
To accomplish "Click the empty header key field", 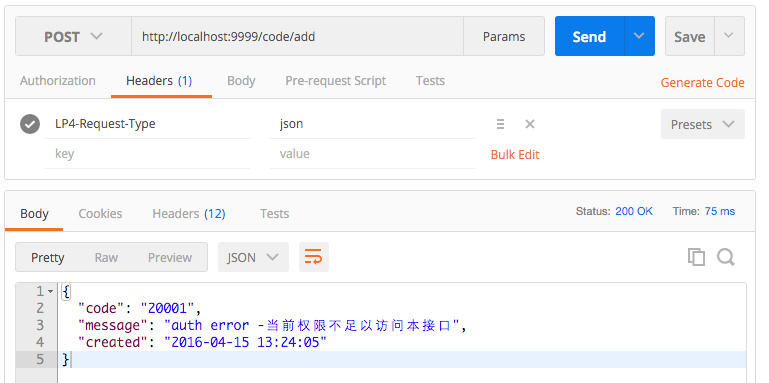I will [x=147, y=154].
